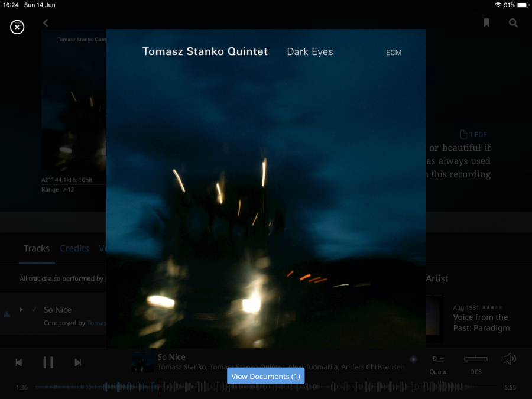Close the enlarged album cover overlay
Viewport: 532px width, 399px height.
click(17, 27)
